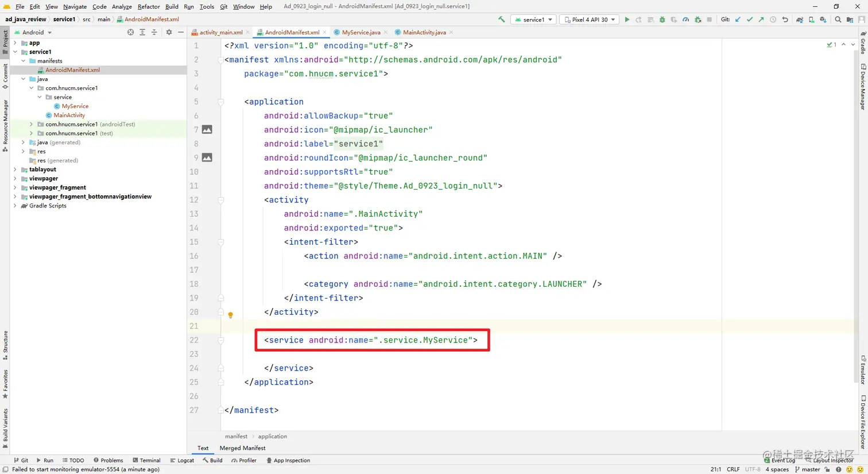Sync project with Gradle files icon

799,20
